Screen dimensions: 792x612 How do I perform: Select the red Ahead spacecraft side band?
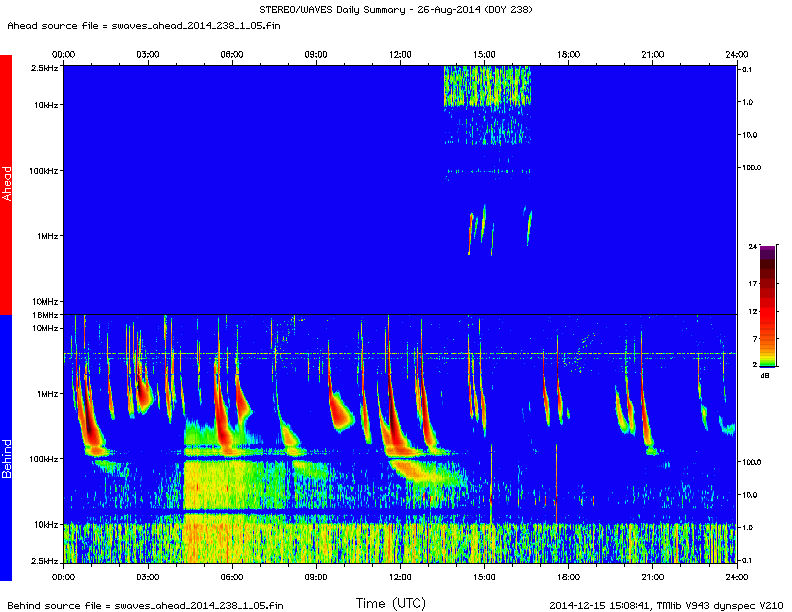[6, 184]
